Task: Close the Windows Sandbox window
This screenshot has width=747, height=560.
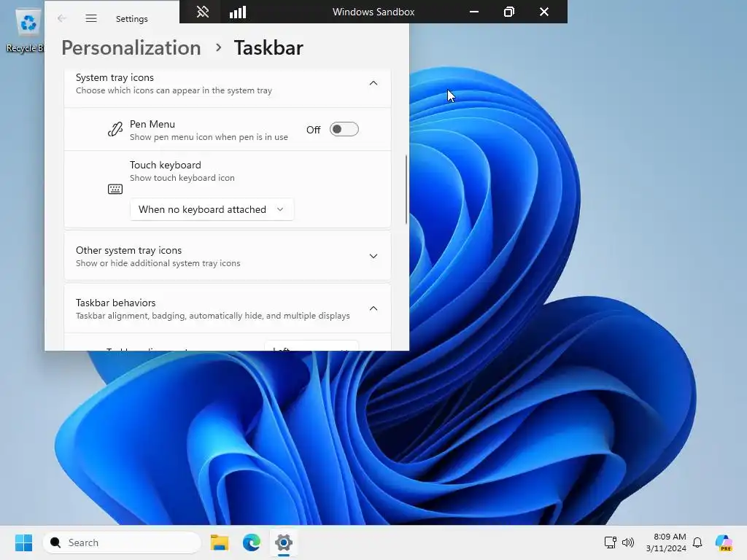Action: coord(544,12)
